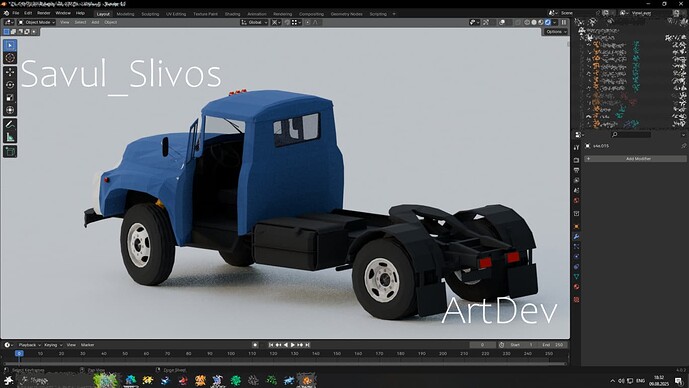Select the Add Cube tool
The width and height of the screenshot is (689, 388).
pos(10,152)
